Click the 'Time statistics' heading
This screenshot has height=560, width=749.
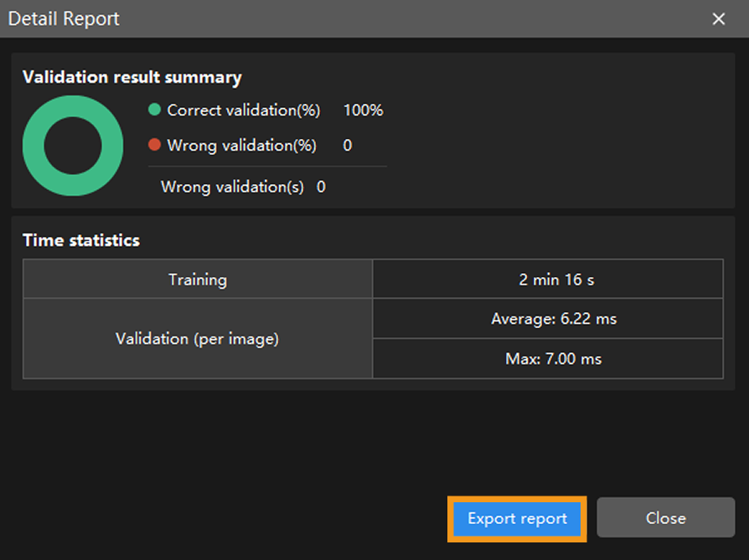pyautogui.click(x=81, y=240)
